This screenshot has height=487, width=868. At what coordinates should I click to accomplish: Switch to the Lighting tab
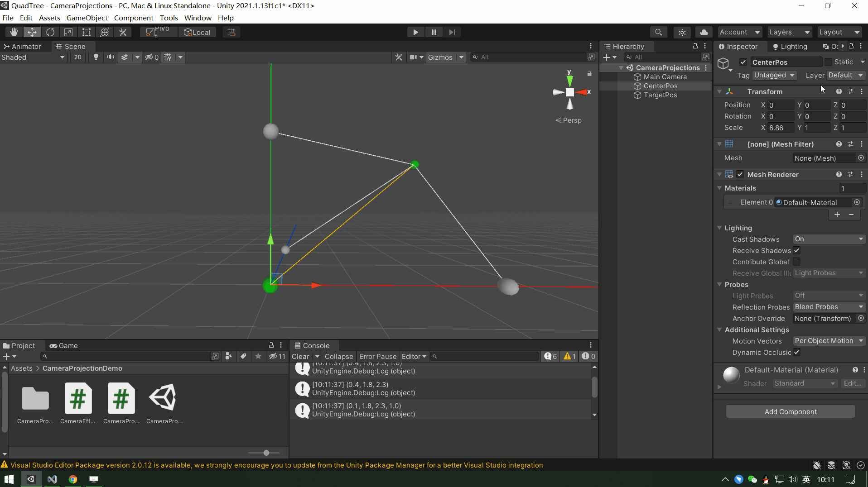(x=790, y=46)
